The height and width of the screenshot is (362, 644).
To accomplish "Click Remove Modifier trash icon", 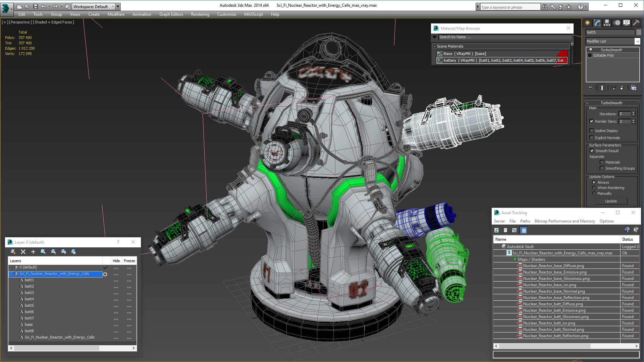I will pos(622,88).
